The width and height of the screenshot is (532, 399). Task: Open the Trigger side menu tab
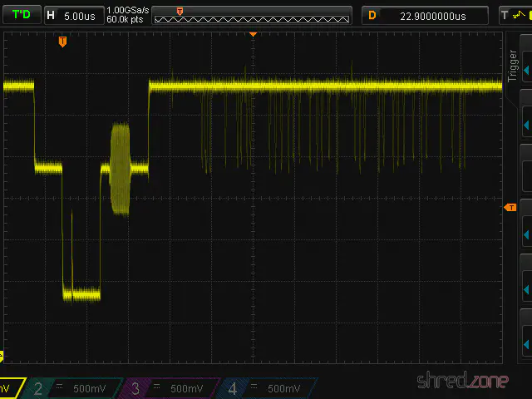[x=513, y=66]
